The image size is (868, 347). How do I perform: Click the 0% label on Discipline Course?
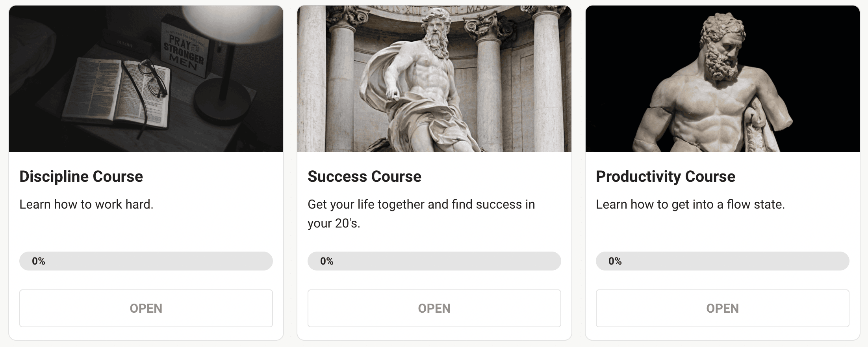[39, 261]
